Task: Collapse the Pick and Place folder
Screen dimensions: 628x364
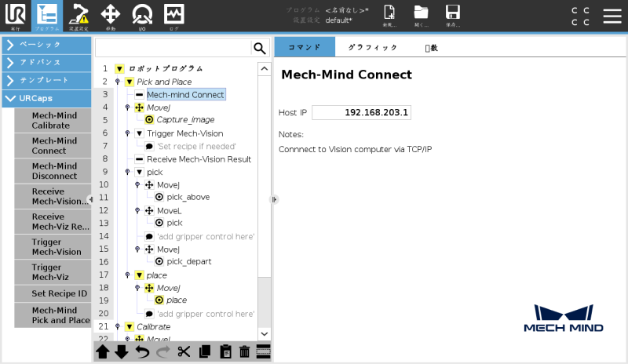Action: point(129,82)
